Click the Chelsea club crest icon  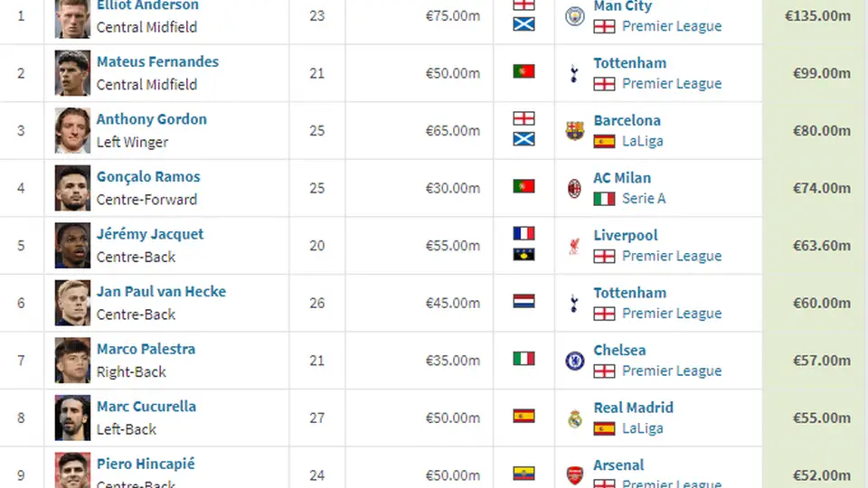[575, 361]
